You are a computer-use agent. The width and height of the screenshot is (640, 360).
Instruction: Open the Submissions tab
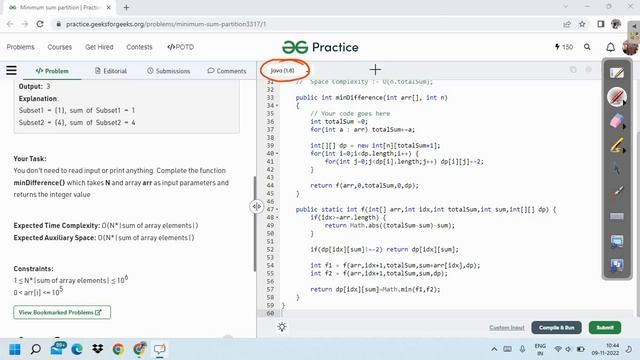[x=169, y=71]
